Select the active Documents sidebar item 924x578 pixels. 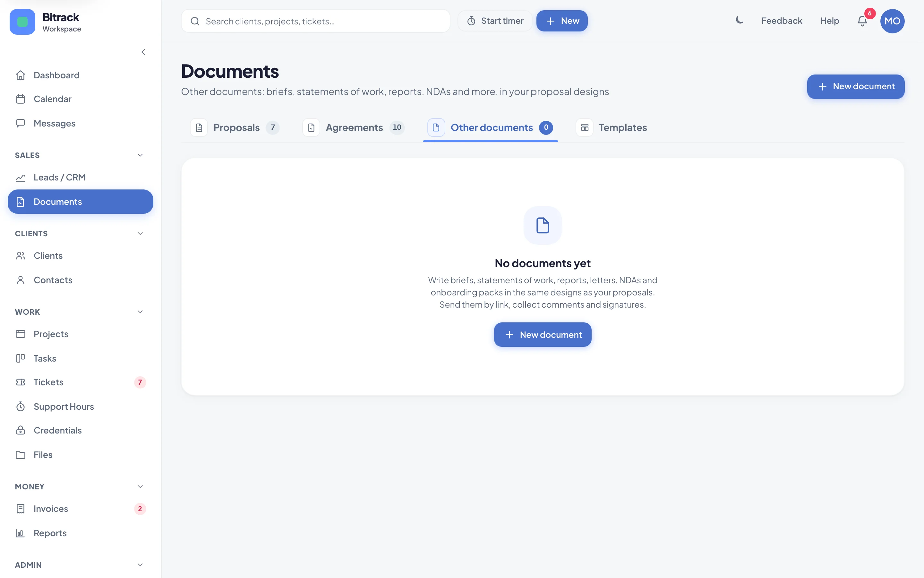[80, 202]
